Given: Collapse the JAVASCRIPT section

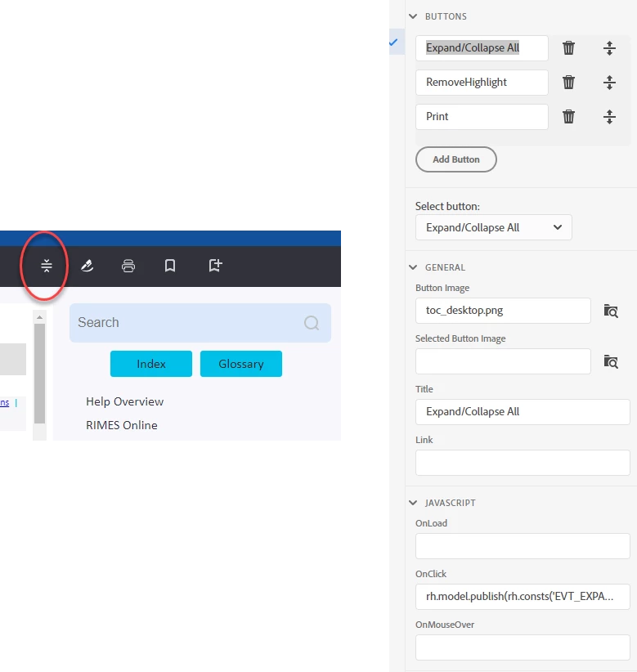Looking at the screenshot, I should coord(413,503).
